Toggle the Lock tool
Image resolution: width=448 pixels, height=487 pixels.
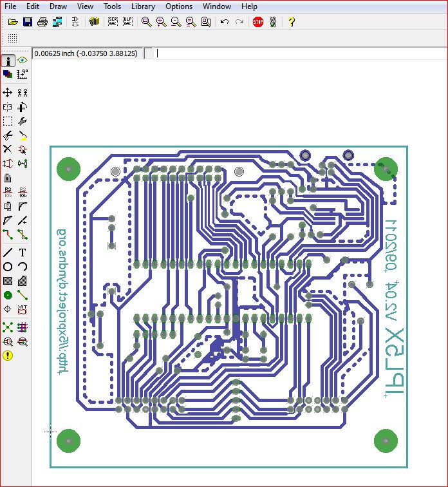click(8, 178)
